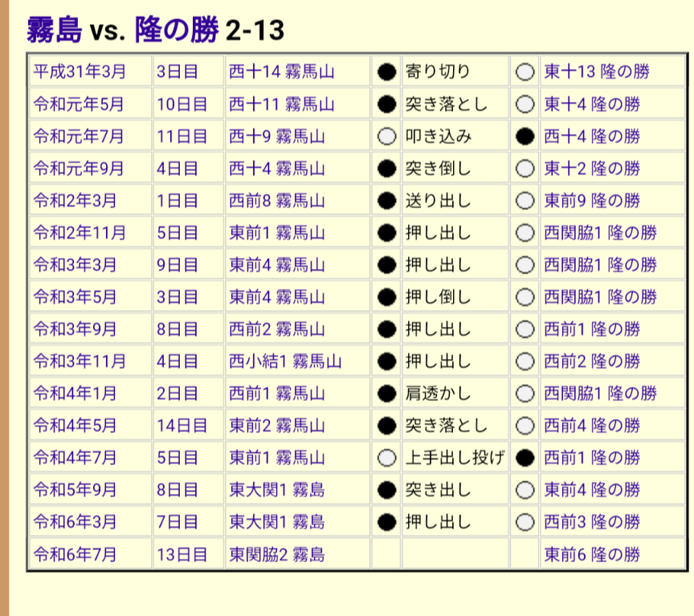Select 西関脇1 隆の勝 in the 令和4年1月 row
The height and width of the screenshot is (616, 694).
point(601,394)
